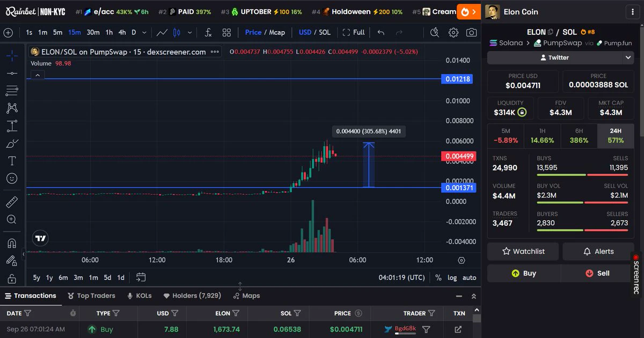Select the Text annotation tool
Screen dimensions: 644x338
click(12, 161)
